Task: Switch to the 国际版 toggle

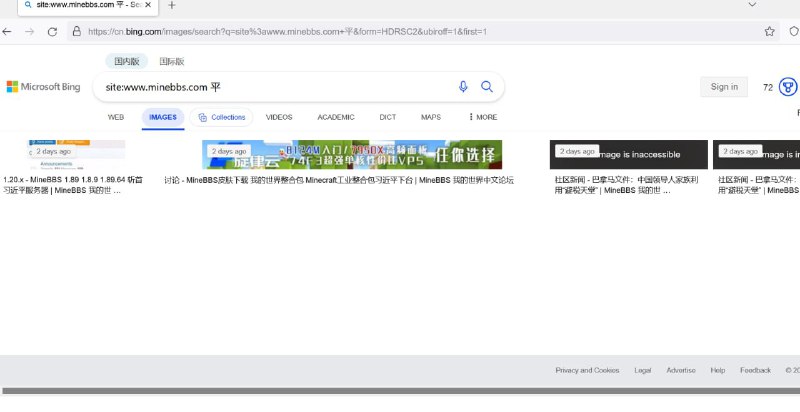Action: [171, 61]
